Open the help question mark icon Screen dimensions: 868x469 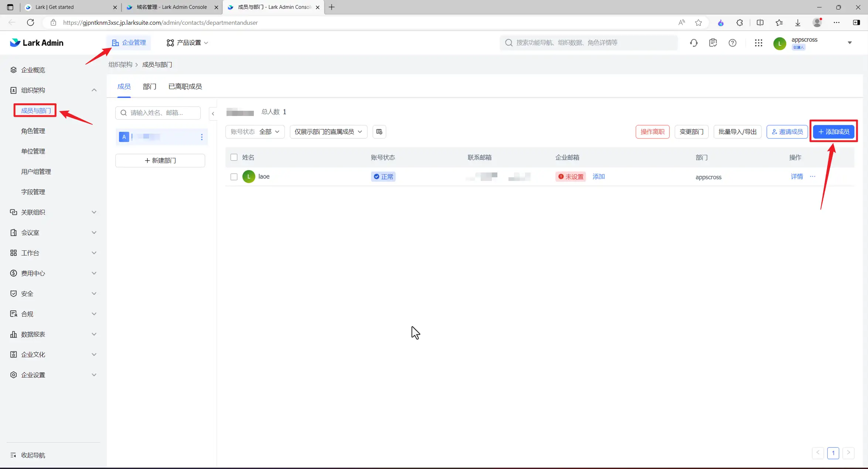pyautogui.click(x=732, y=43)
